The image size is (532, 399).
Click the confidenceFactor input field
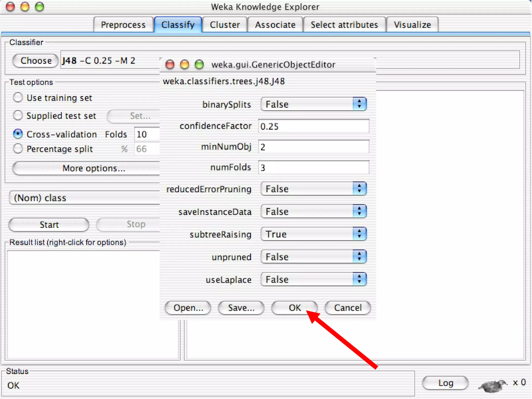tap(314, 126)
